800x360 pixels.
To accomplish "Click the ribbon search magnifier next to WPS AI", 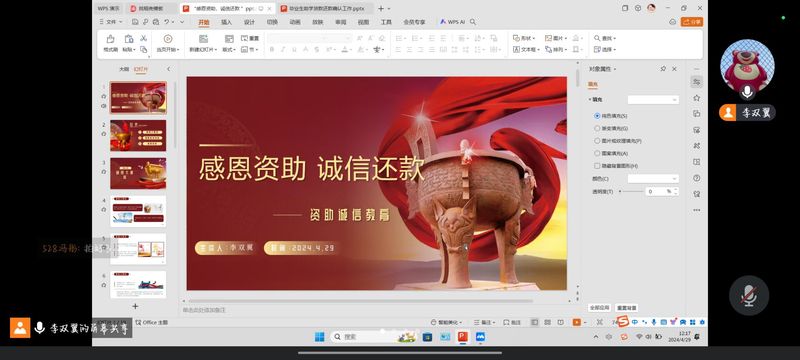I will point(473,22).
